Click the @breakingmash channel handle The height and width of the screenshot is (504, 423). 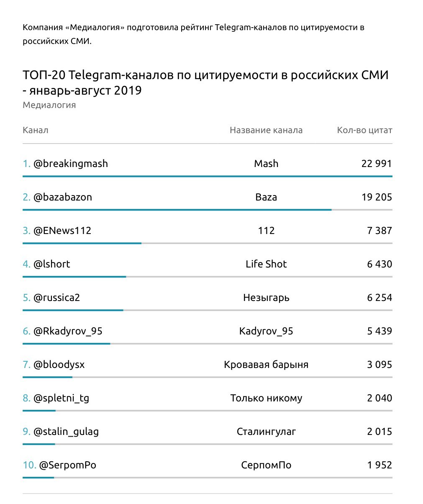(x=70, y=164)
